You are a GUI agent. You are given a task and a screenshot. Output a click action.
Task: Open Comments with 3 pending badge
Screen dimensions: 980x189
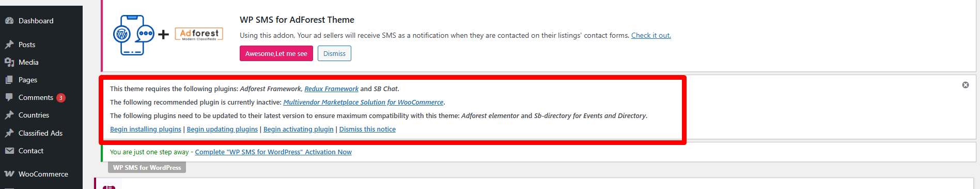click(41, 97)
